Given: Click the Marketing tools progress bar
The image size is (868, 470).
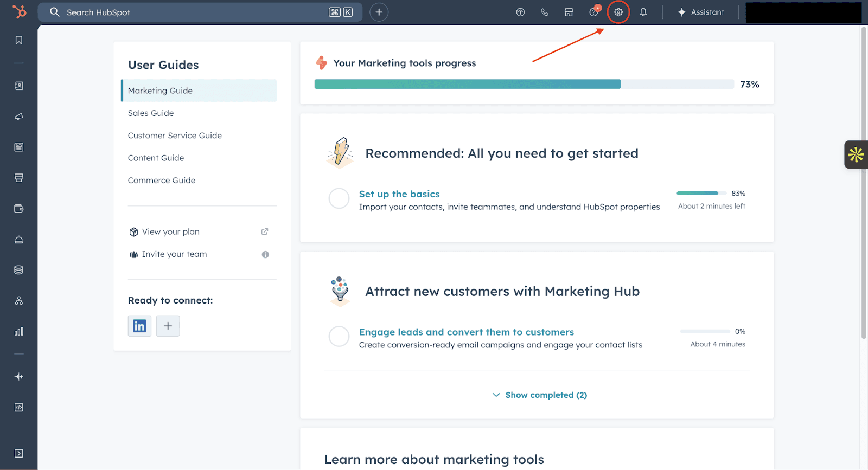Looking at the screenshot, I should [x=524, y=84].
